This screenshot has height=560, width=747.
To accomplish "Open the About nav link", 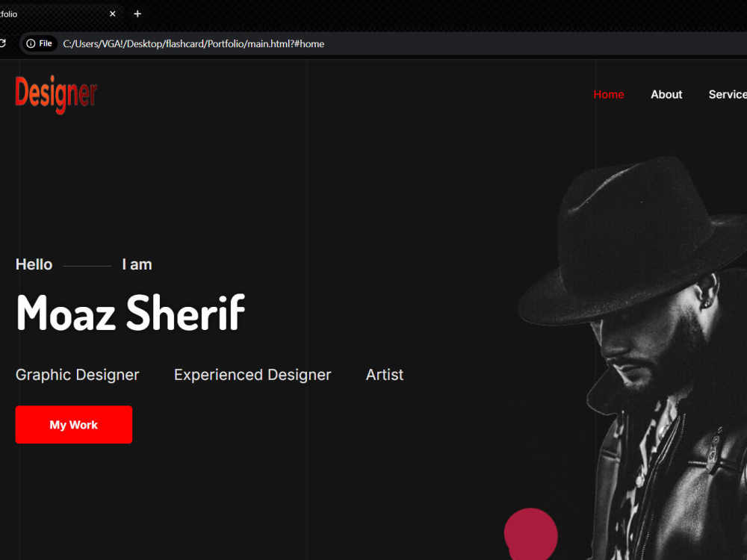I will pos(666,94).
